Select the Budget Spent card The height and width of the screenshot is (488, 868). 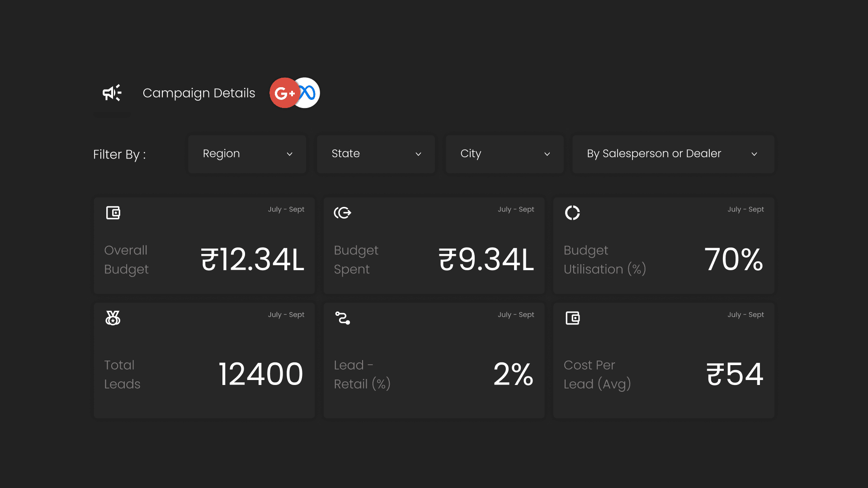point(434,245)
